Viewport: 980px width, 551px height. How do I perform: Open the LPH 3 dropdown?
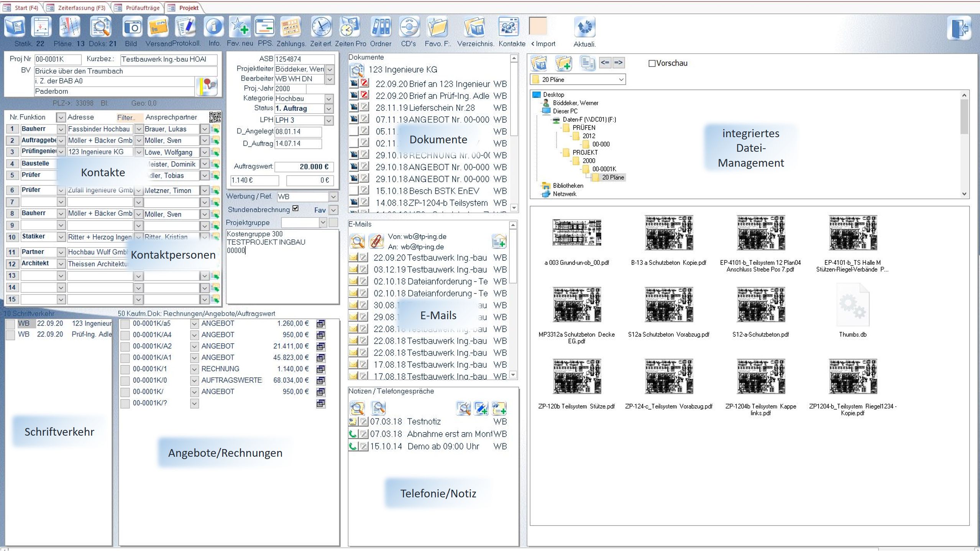point(329,120)
